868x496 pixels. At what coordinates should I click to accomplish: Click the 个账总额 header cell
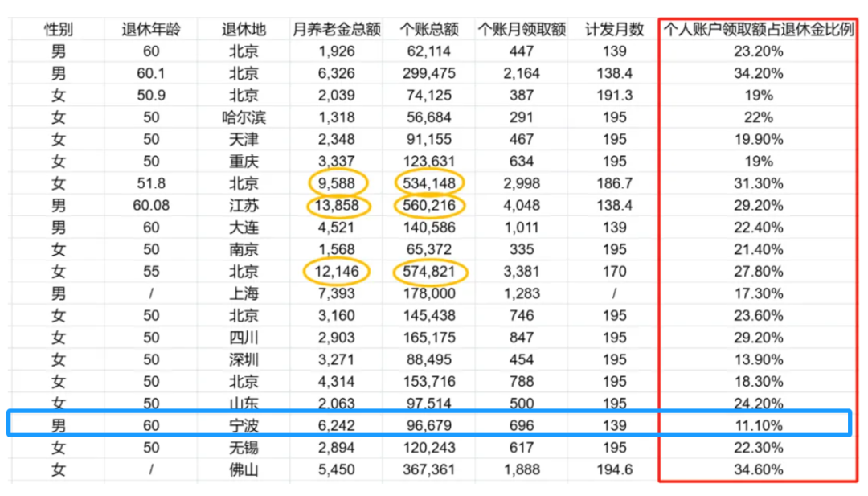(428, 31)
